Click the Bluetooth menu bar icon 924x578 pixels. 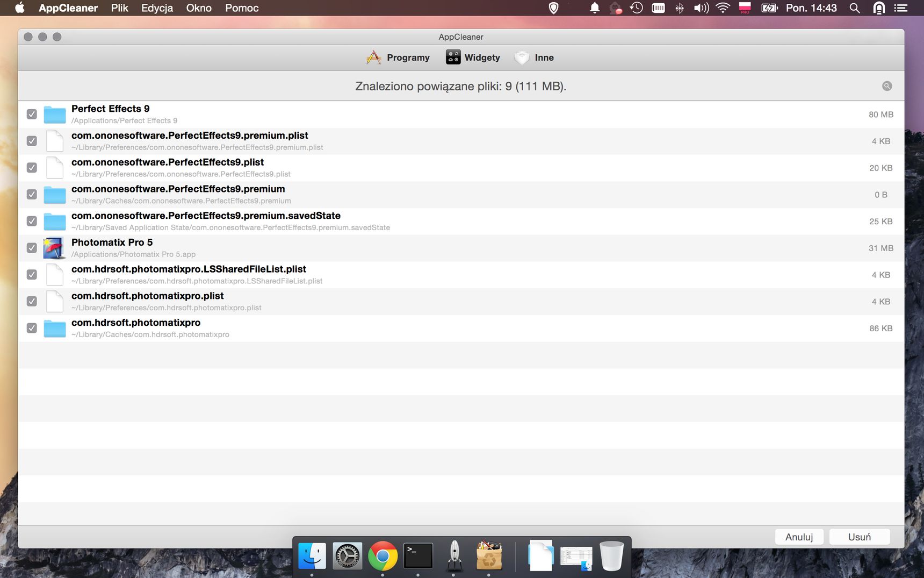coord(680,8)
